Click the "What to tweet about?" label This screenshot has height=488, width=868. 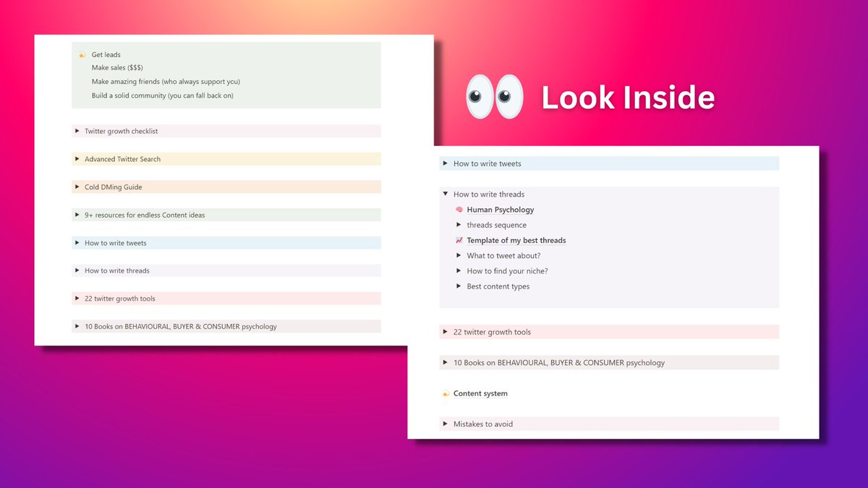coord(503,256)
